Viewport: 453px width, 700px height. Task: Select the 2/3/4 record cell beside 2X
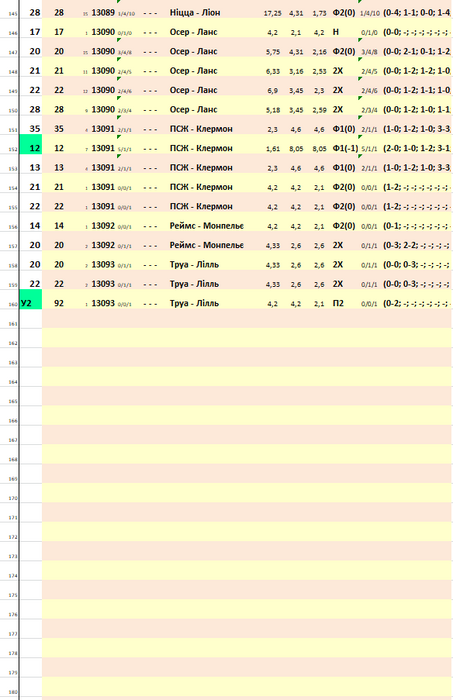click(369, 110)
